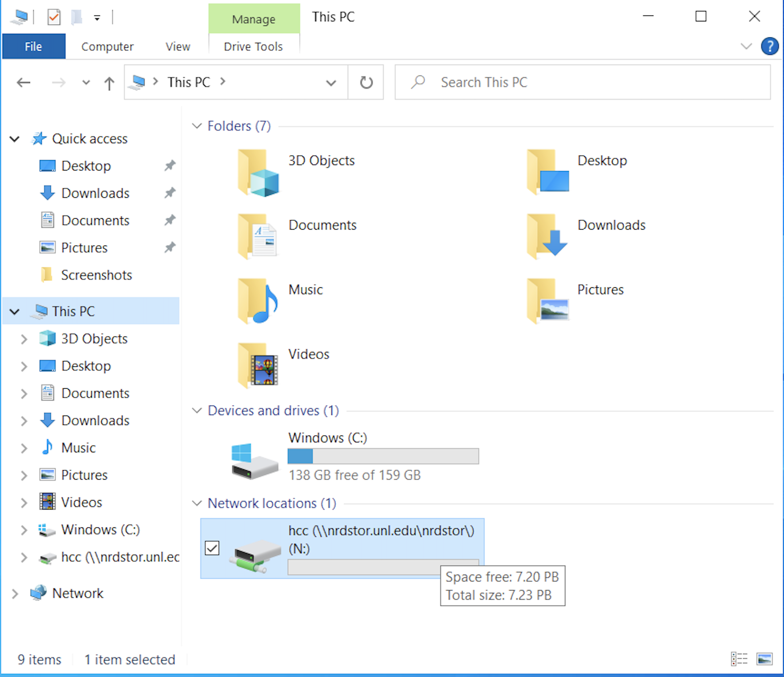Select Screenshots in Quick access
Image resolution: width=784 pixels, height=677 pixels.
96,275
